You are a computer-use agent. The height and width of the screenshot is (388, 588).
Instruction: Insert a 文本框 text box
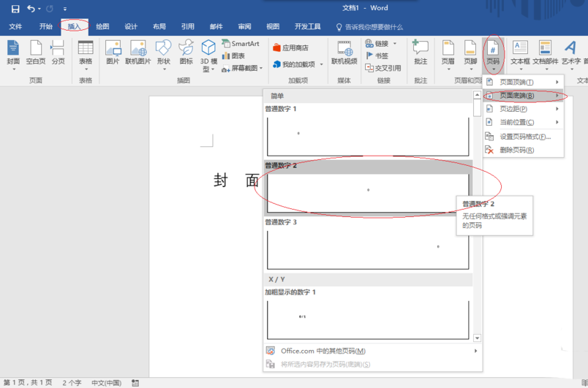519,53
